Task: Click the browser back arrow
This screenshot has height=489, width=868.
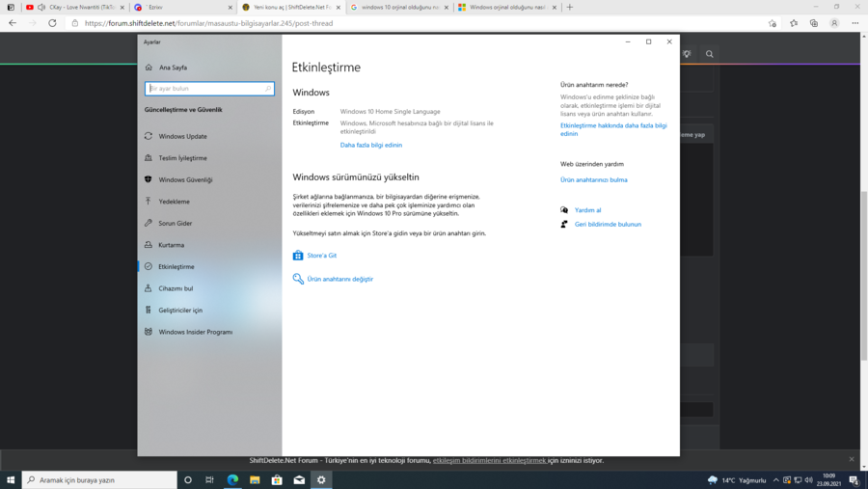Action: coord(13,23)
